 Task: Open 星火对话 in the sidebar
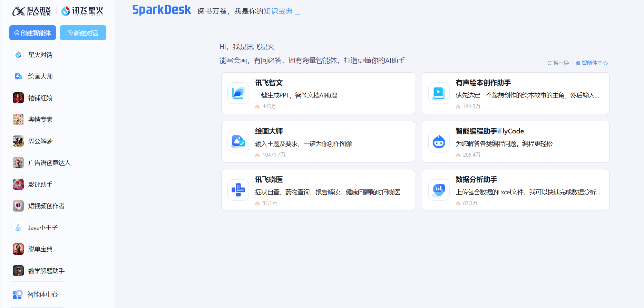tap(40, 55)
